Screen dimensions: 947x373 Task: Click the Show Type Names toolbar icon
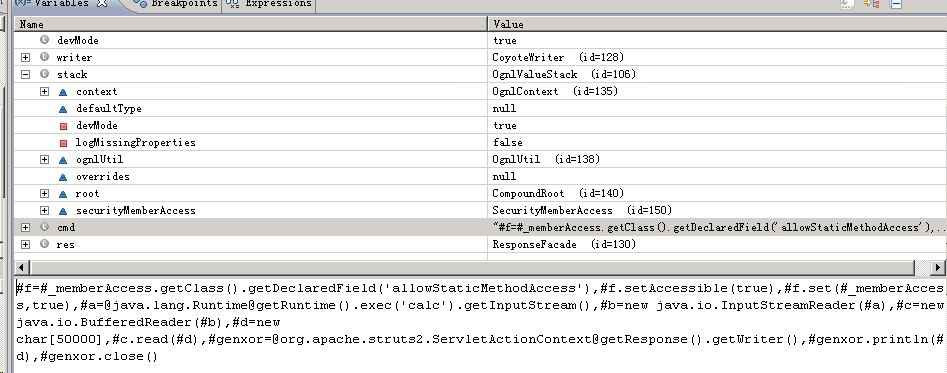click(x=847, y=4)
